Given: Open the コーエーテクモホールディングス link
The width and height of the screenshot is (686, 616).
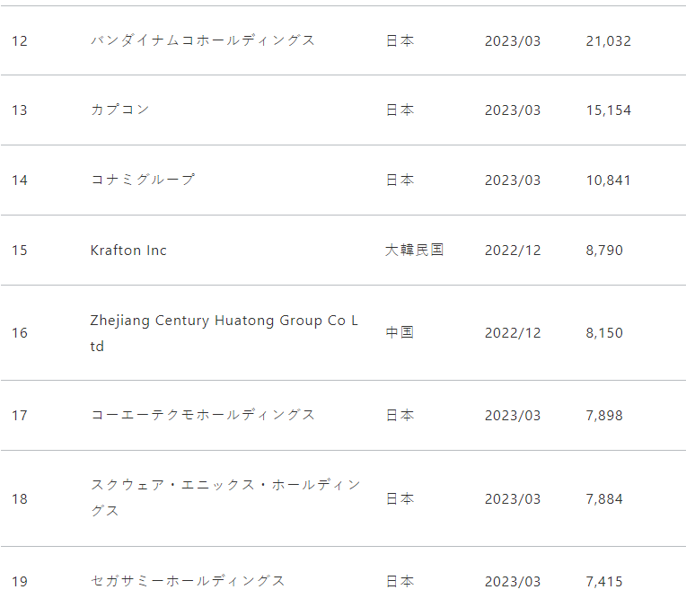Looking at the screenshot, I should click(x=203, y=415).
